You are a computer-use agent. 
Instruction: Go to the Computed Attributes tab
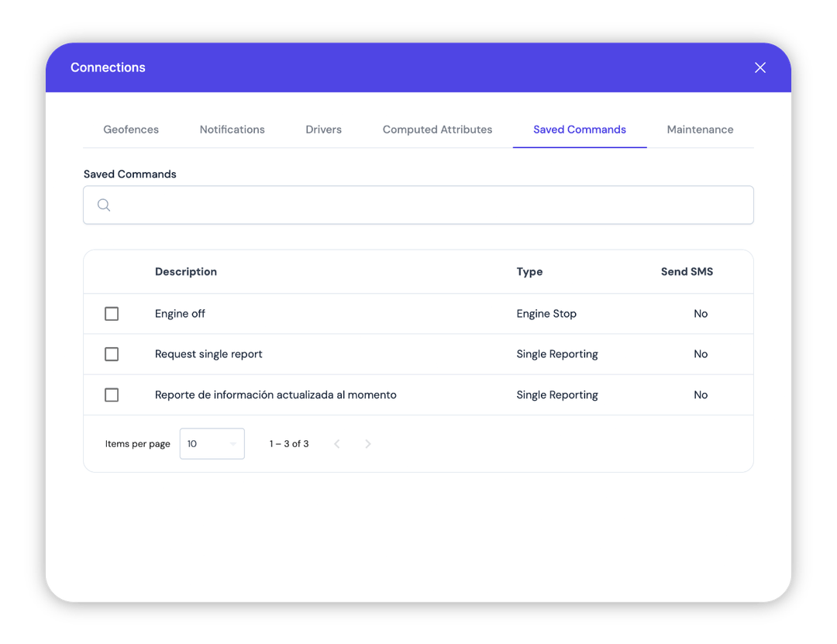[437, 129]
